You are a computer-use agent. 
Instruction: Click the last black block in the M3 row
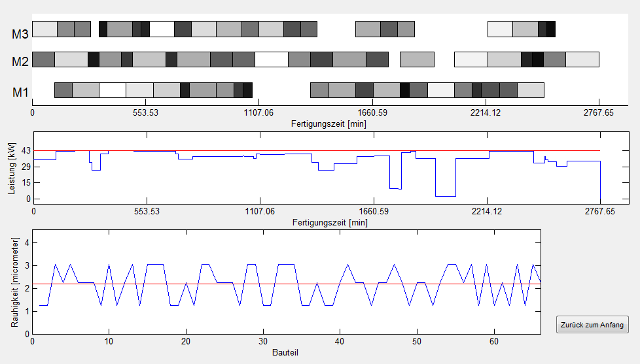click(x=551, y=29)
